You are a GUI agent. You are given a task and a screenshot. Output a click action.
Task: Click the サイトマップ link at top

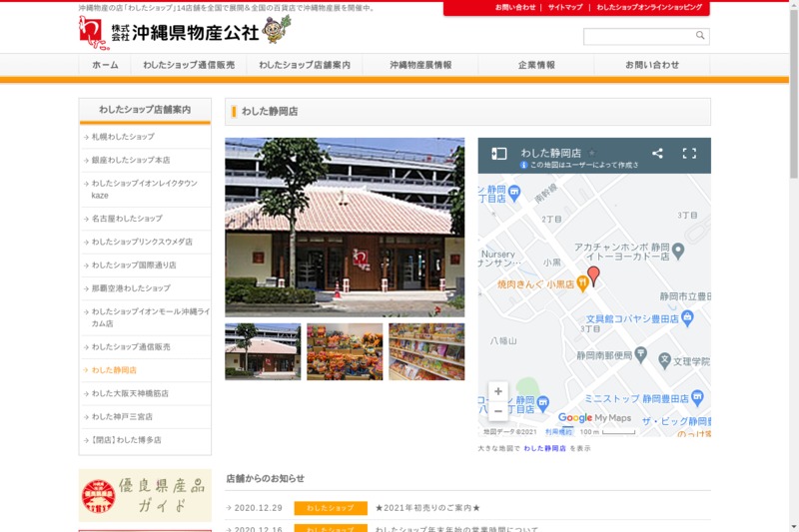click(565, 8)
